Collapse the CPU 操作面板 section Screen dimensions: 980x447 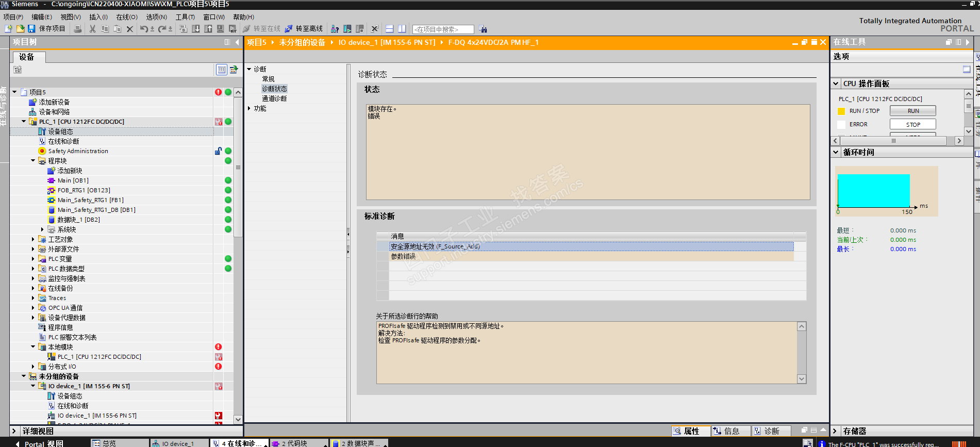(836, 84)
